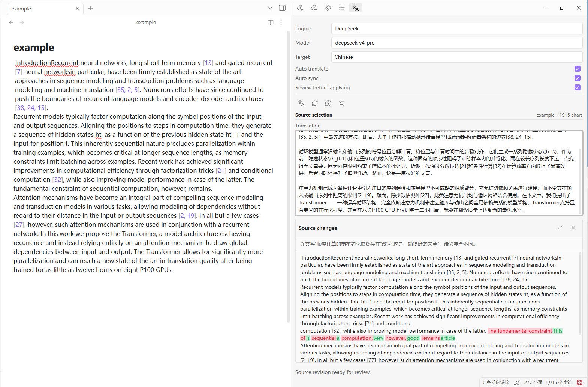Open the backlinks panel icon
Image resolution: width=588 pixels, height=387 pixels.
click(300, 8)
